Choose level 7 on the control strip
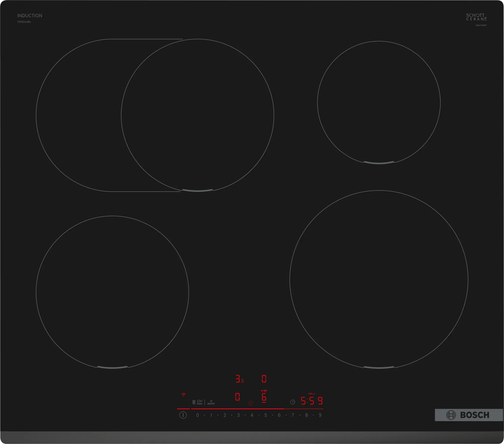This screenshot has width=504, height=444. point(293,415)
